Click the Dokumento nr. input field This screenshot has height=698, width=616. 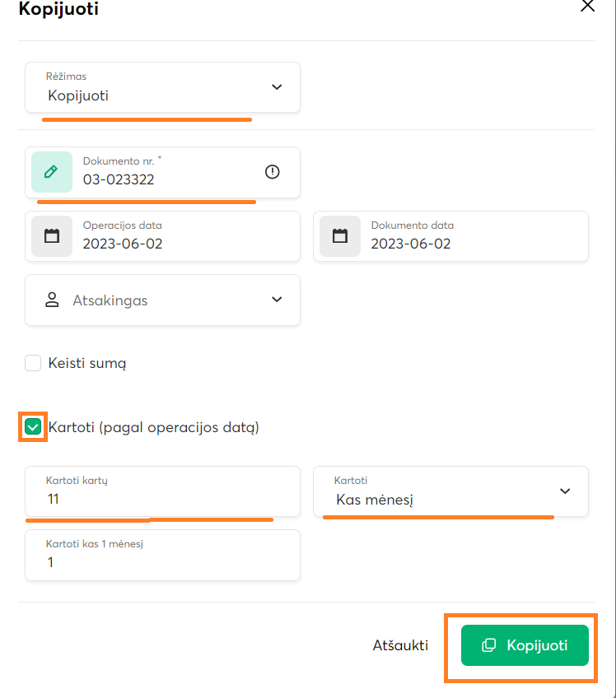pyautogui.click(x=165, y=179)
